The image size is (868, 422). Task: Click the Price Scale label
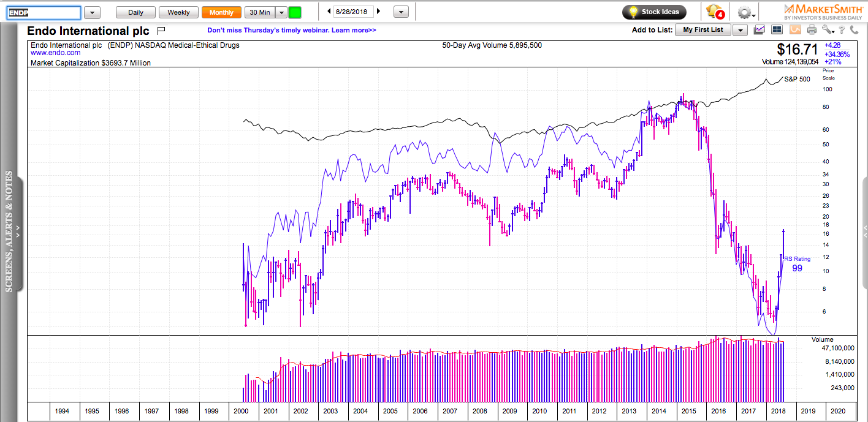point(828,74)
